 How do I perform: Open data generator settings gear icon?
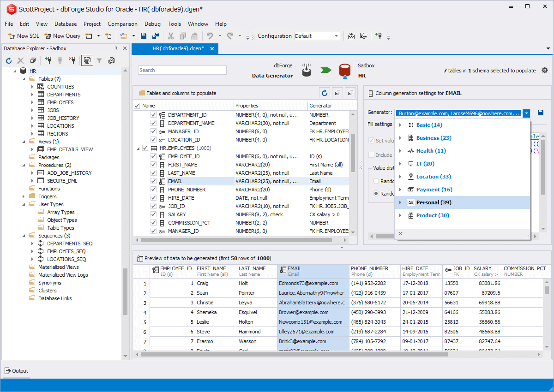[x=545, y=71]
